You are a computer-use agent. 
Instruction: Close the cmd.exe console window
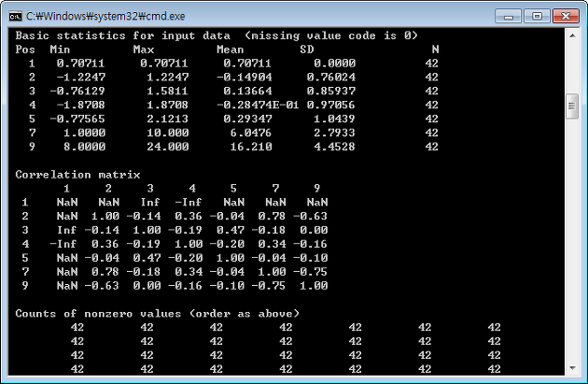566,17
